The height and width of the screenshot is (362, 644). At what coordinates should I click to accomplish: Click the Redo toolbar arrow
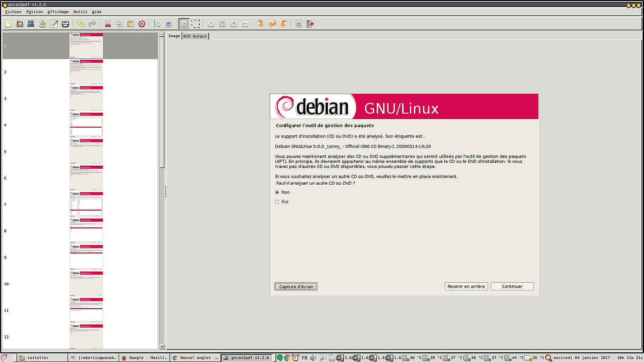92,24
